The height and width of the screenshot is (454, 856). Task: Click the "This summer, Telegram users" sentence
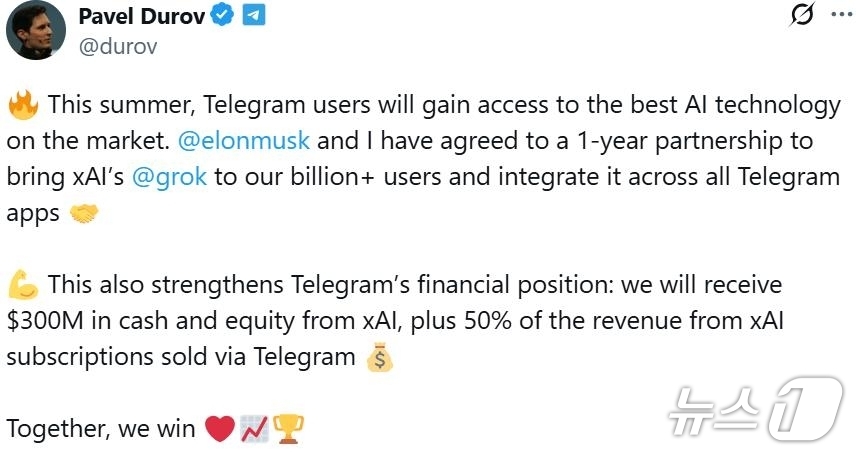[x=209, y=105]
